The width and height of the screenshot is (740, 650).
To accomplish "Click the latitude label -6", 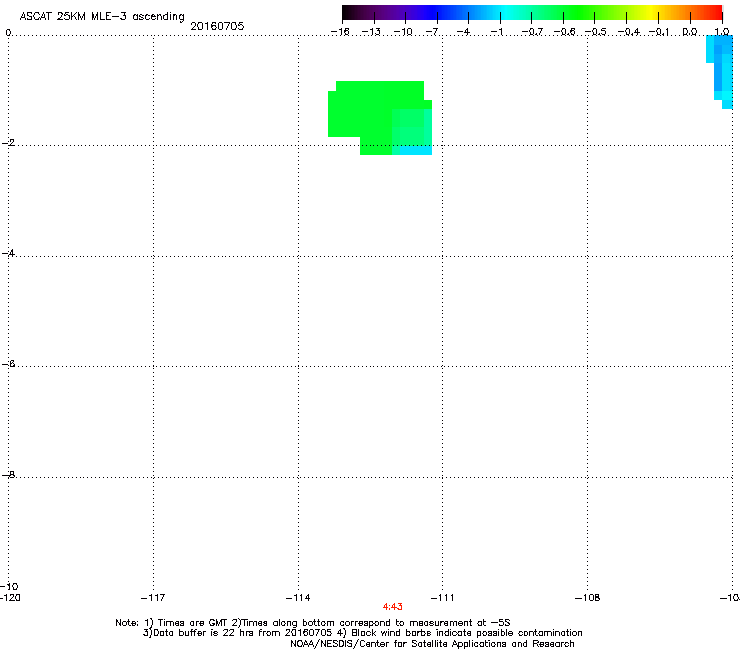I will point(8,363).
